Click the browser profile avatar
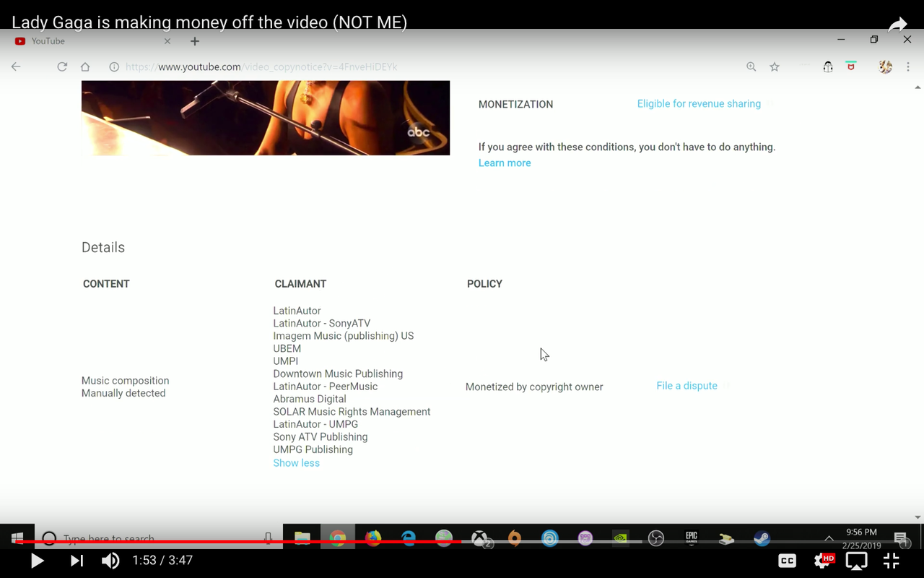The image size is (924, 578). click(x=886, y=66)
